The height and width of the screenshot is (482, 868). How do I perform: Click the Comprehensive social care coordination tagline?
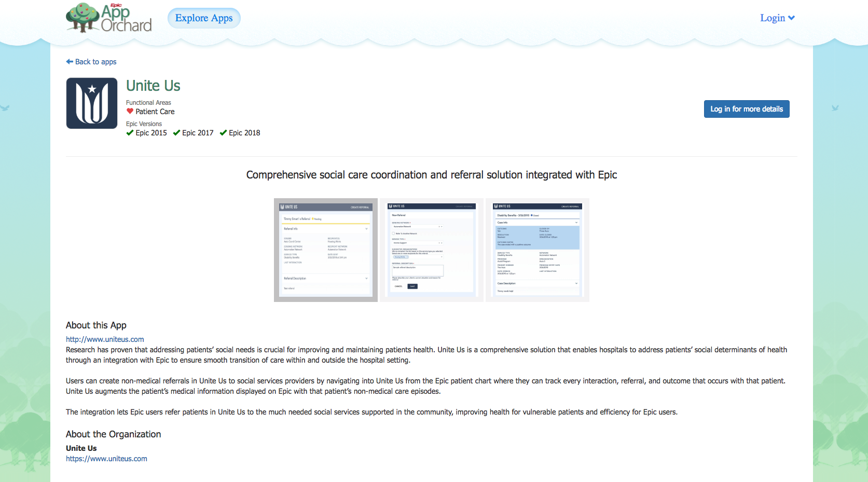pyautogui.click(x=432, y=175)
